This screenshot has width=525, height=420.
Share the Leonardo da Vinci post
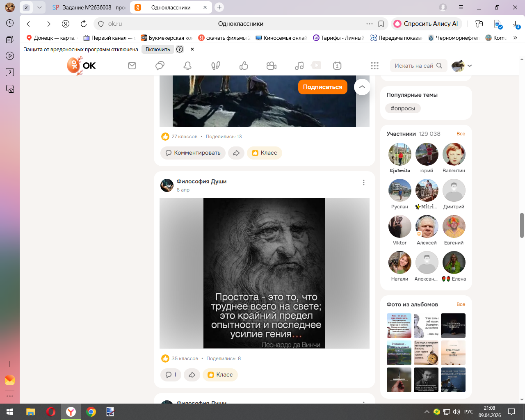[x=192, y=375]
